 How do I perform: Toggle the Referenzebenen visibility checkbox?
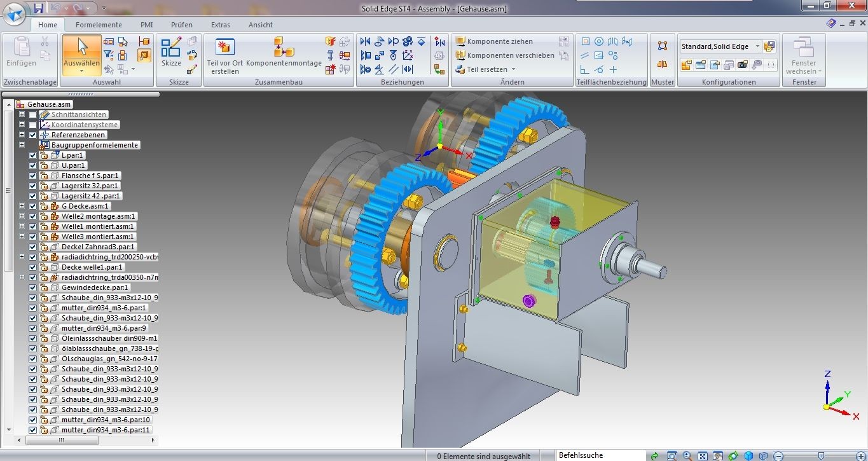point(33,135)
